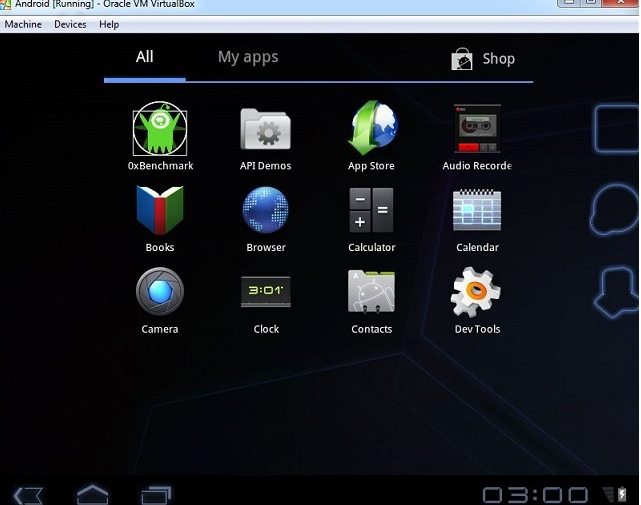This screenshot has height=505, width=641.
Task: Click the Audio Recorde label text
Action: tap(477, 166)
